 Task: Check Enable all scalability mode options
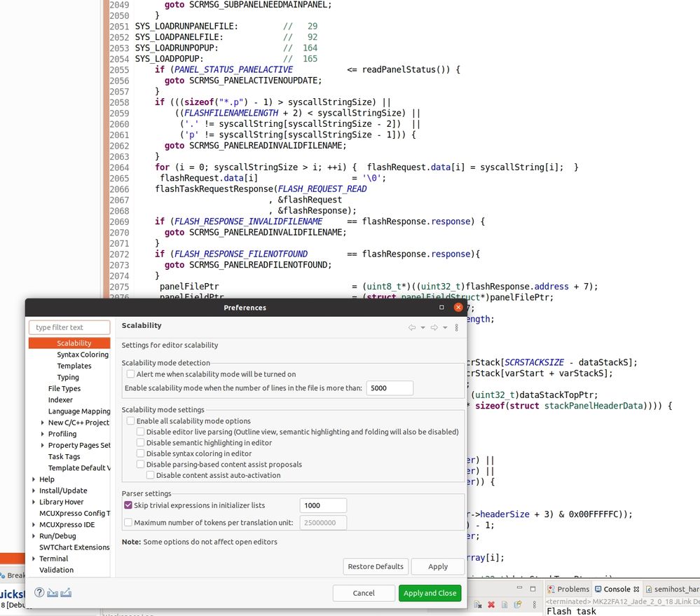[x=130, y=421]
